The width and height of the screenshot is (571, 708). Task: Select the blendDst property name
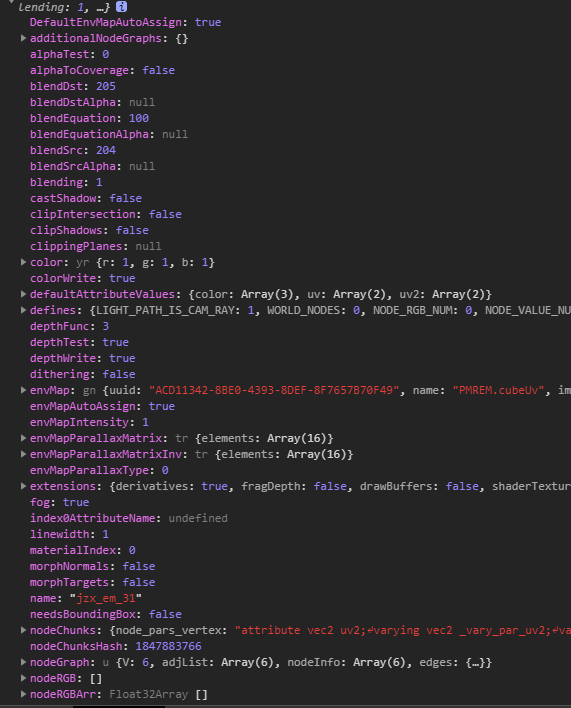tap(56, 86)
